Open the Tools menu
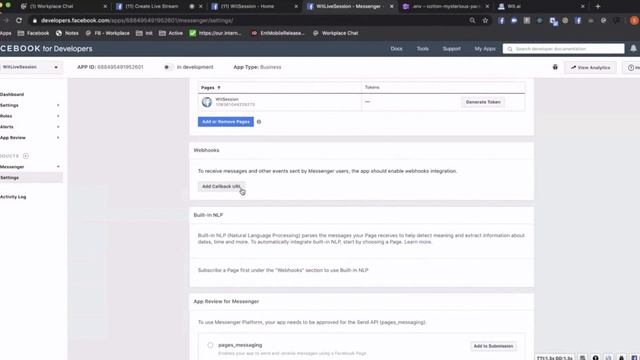 (422, 49)
